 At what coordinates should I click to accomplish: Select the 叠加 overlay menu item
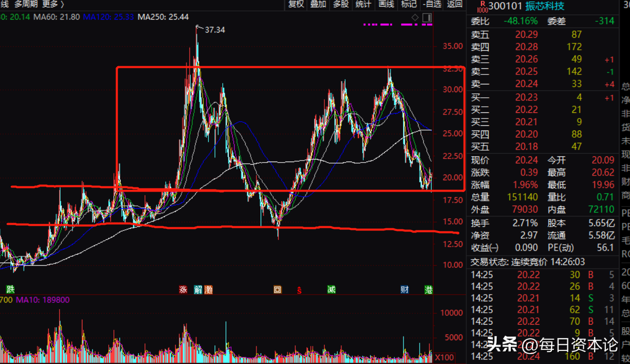click(318, 5)
